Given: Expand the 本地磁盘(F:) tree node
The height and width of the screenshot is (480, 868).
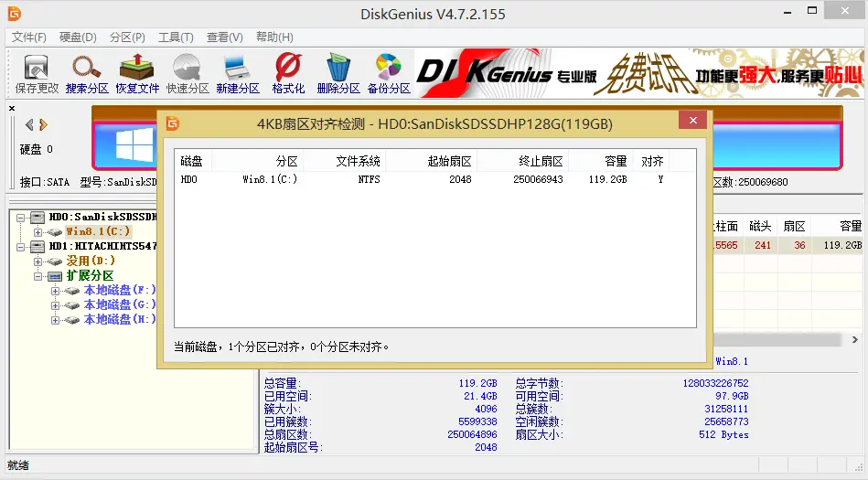Looking at the screenshot, I should click(x=55, y=291).
